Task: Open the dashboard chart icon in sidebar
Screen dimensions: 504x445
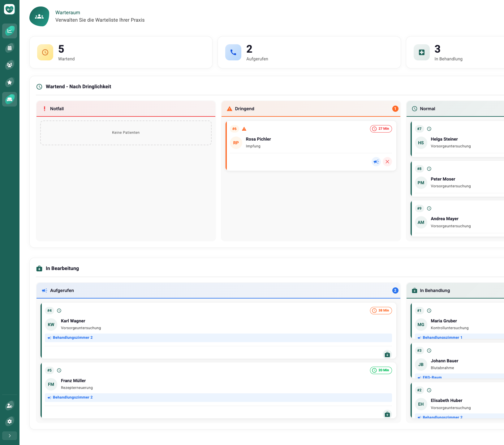Action: coord(10,31)
